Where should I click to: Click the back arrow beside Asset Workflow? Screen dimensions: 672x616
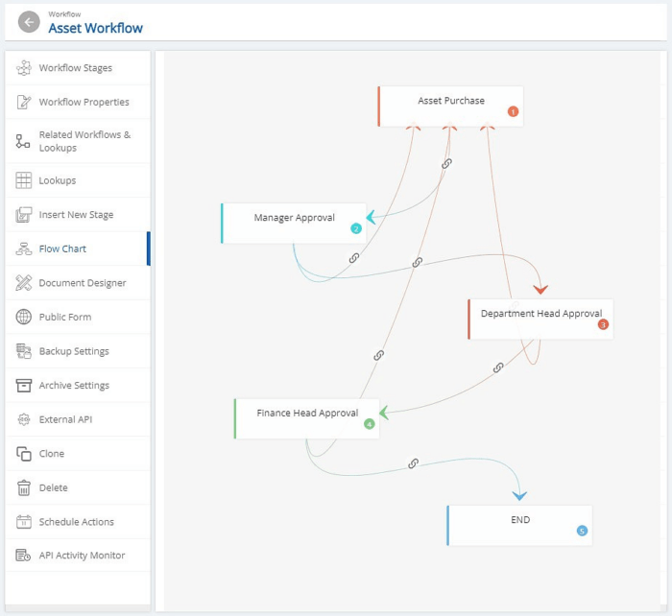(x=29, y=22)
